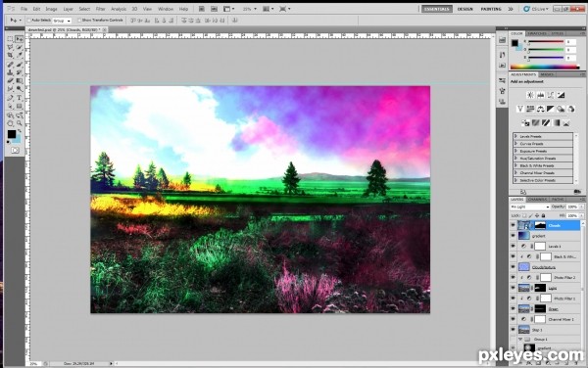Screen dimensions: 588x368
Task: Choose the Rectangular Marquee tool
Action: point(10,39)
